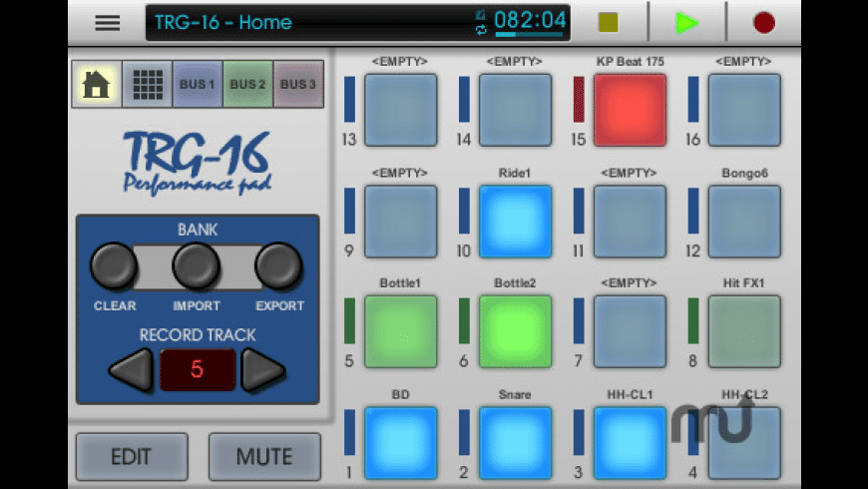The height and width of the screenshot is (489, 868).
Task: Click the BANK heading label
Action: pos(198,230)
